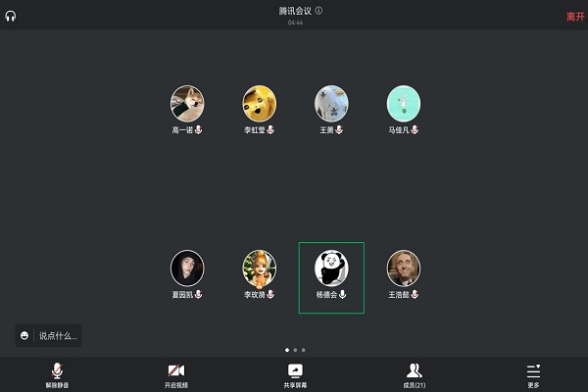Unmute microphone via 解除静音 button
Viewport: 588px width, 392px height.
point(57,375)
